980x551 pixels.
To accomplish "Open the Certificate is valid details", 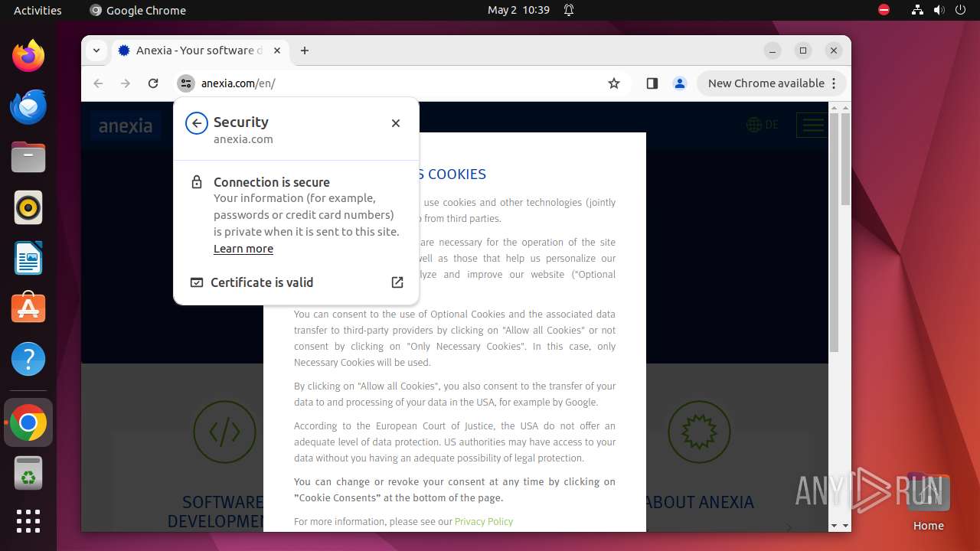I will 296,282.
